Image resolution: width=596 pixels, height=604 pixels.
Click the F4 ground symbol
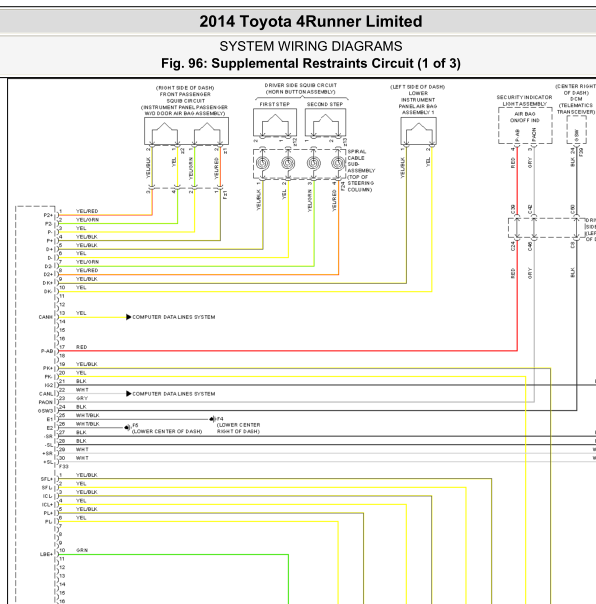[213, 419]
